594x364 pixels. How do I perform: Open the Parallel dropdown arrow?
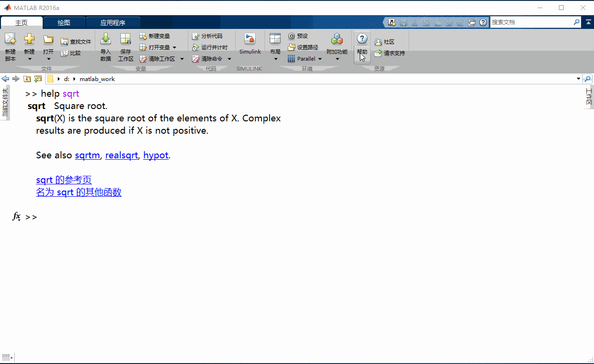pyautogui.click(x=320, y=59)
